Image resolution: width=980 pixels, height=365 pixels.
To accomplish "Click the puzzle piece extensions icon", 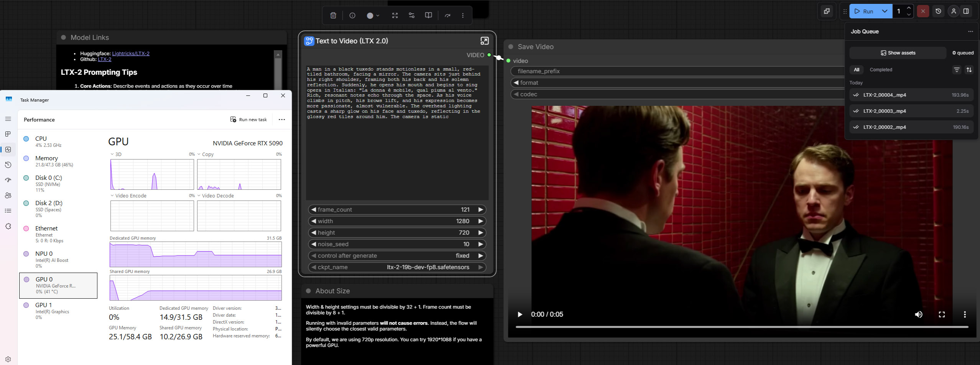I will coord(827,12).
